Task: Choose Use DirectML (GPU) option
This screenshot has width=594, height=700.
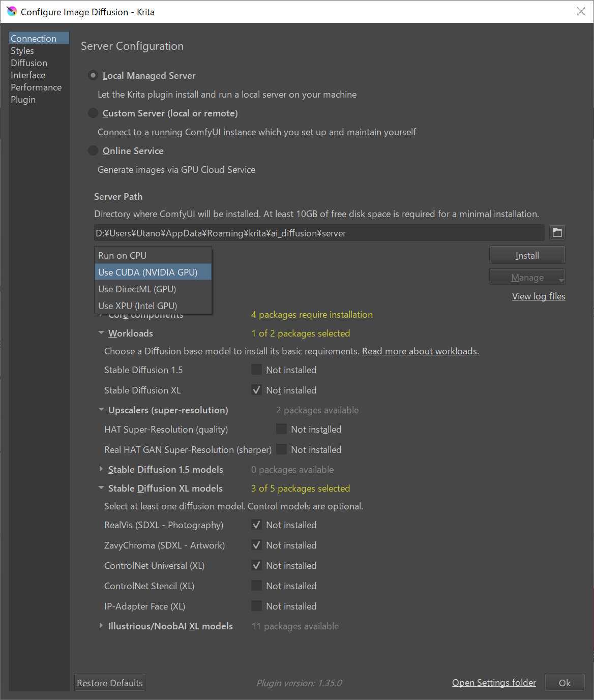Action: coord(153,289)
